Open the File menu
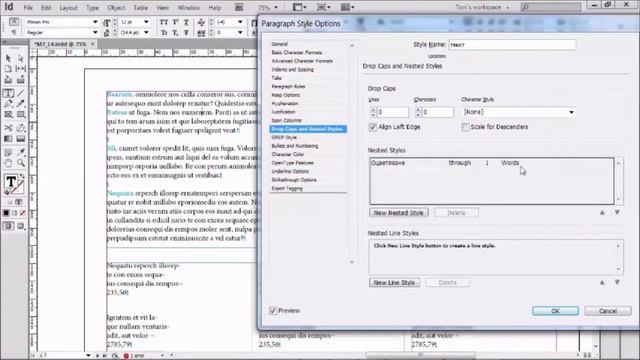 [x=28, y=8]
